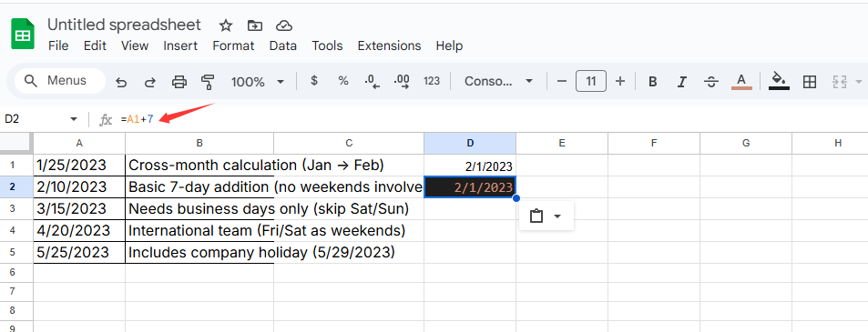868x332 pixels.
Task: Click the Undo arrow icon
Action: pos(121,82)
